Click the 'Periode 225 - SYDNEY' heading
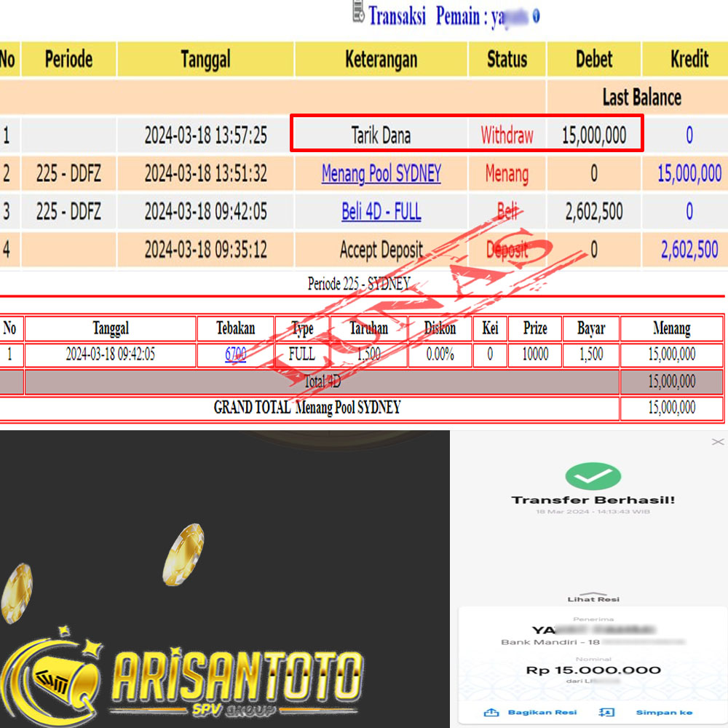 359,283
